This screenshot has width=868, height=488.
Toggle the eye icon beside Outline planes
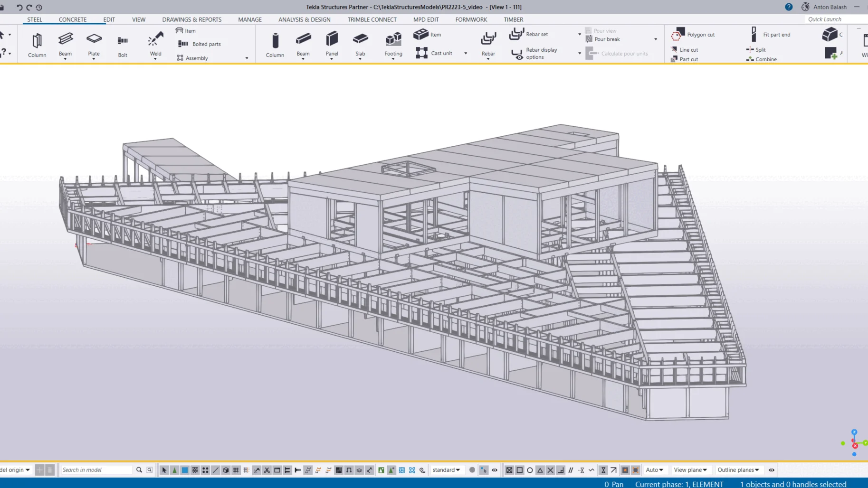[772, 470]
